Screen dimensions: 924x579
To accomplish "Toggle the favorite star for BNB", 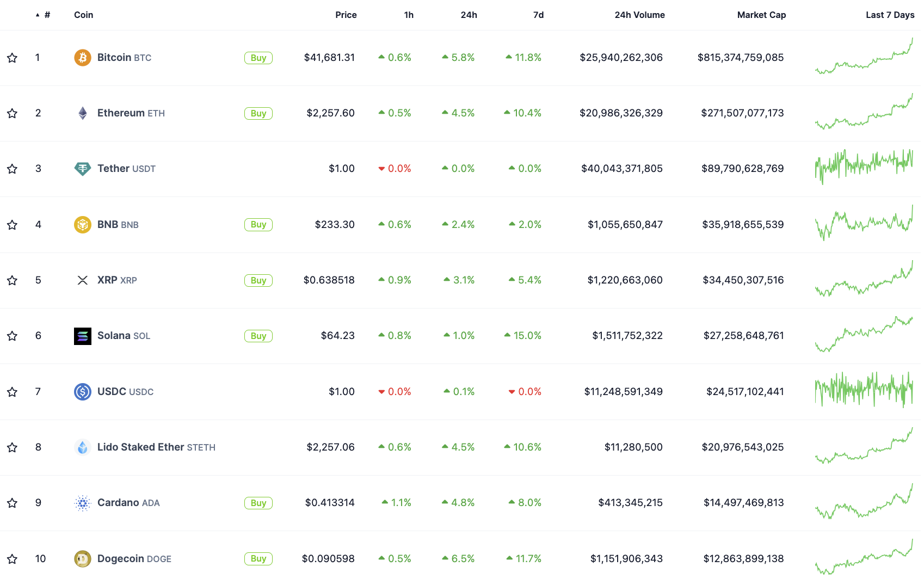I will [12, 225].
